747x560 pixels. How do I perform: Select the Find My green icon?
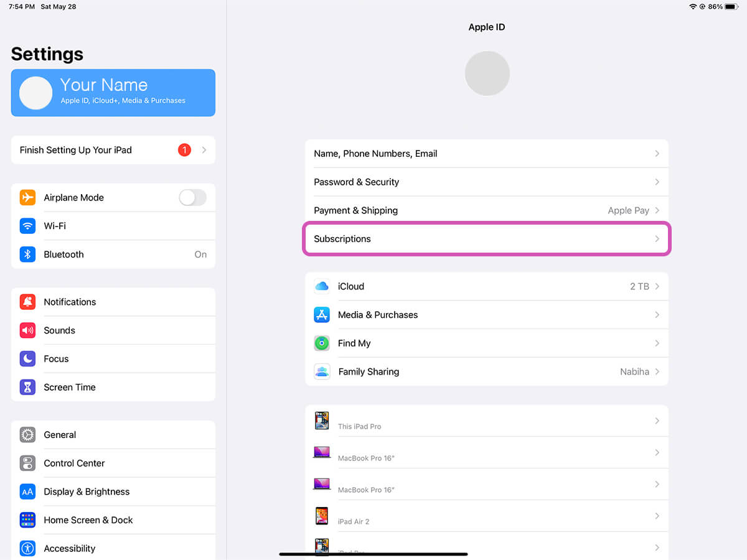pyautogui.click(x=321, y=343)
